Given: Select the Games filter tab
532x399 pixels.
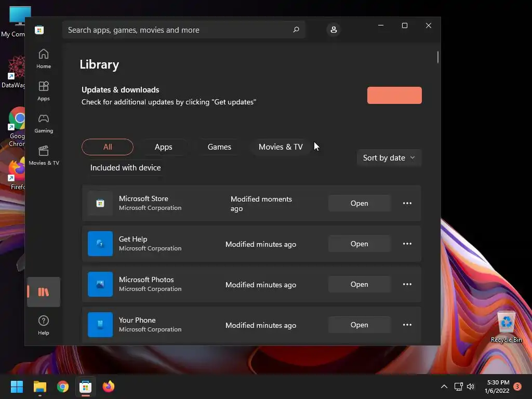Looking at the screenshot, I should 220,147.
